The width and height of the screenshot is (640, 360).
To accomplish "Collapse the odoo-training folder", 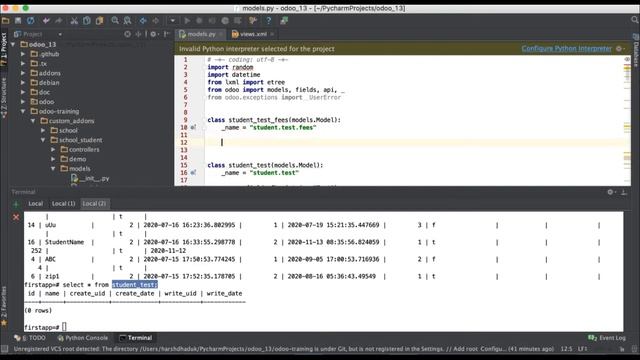I will (x=23, y=111).
